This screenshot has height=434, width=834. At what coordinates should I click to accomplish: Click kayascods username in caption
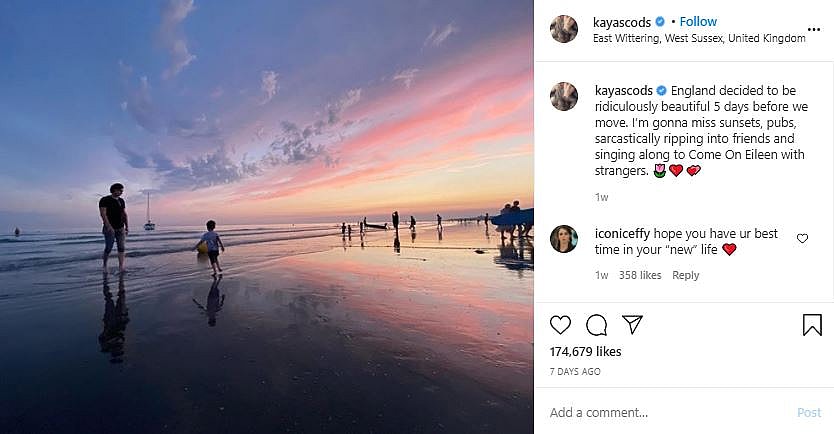click(x=623, y=90)
